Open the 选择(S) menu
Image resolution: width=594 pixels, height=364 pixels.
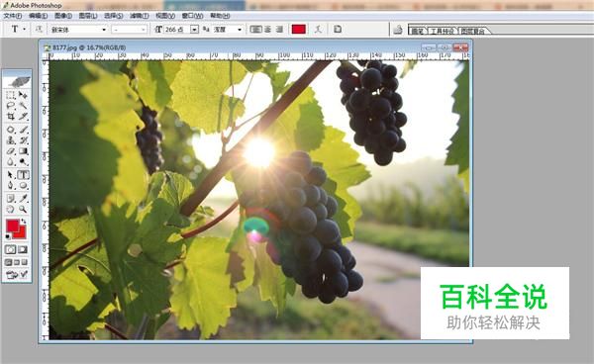click(x=114, y=16)
